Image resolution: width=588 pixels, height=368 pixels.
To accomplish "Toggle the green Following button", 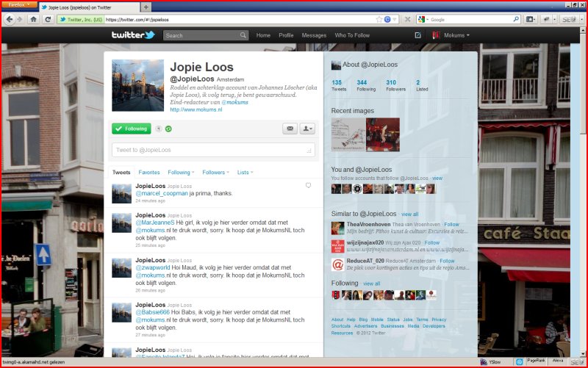I will [x=132, y=129].
